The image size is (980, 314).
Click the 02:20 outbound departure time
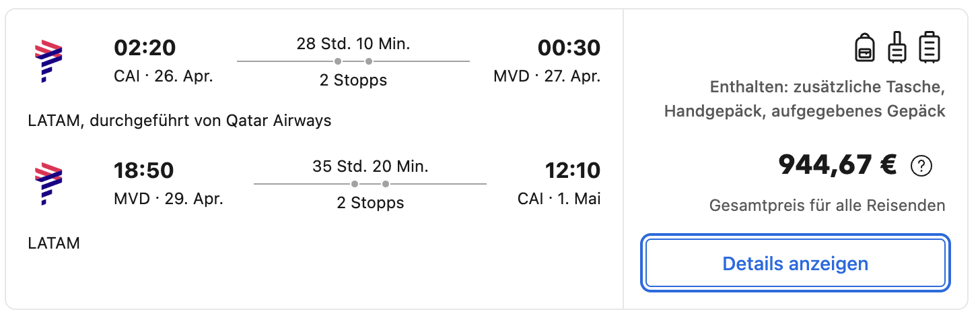[145, 49]
